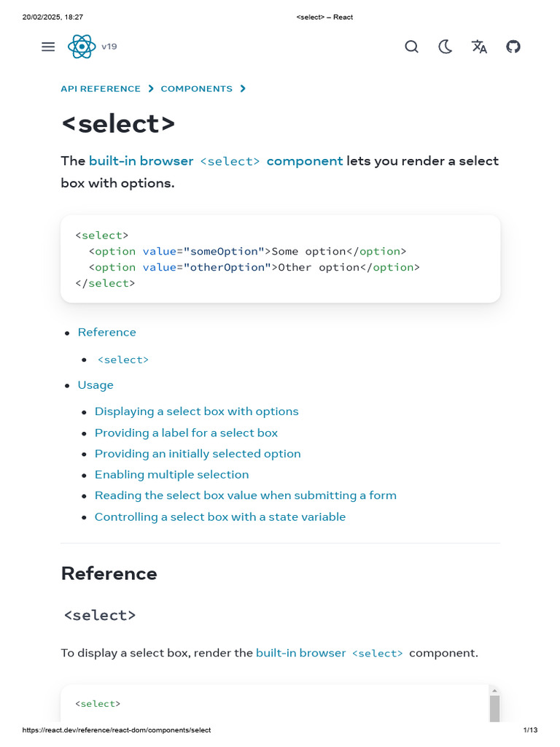Open Displaying a select box with options
This screenshot has height=747, width=560.
(x=196, y=411)
